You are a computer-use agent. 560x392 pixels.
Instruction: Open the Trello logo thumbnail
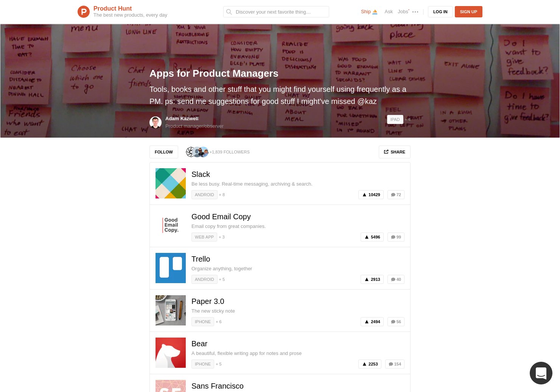tap(171, 268)
